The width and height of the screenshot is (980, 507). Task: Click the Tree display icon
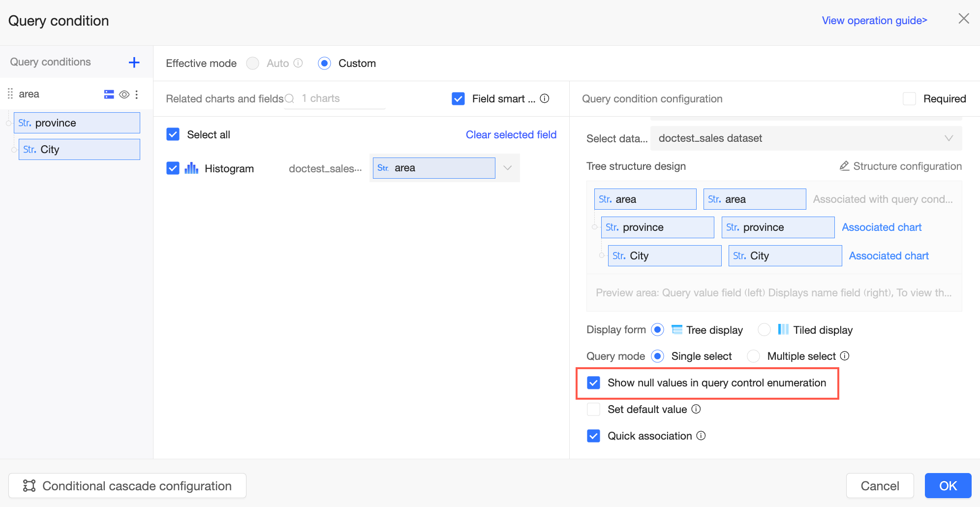coord(677,330)
